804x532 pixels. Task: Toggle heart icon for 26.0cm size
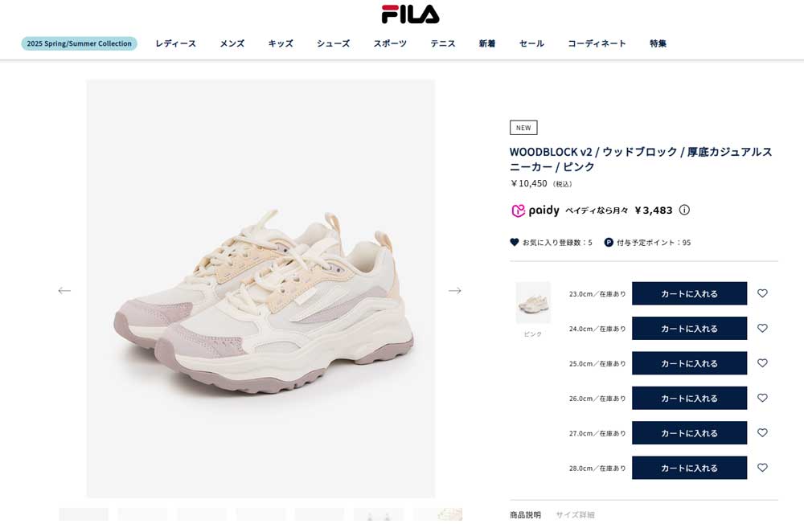[x=762, y=398]
